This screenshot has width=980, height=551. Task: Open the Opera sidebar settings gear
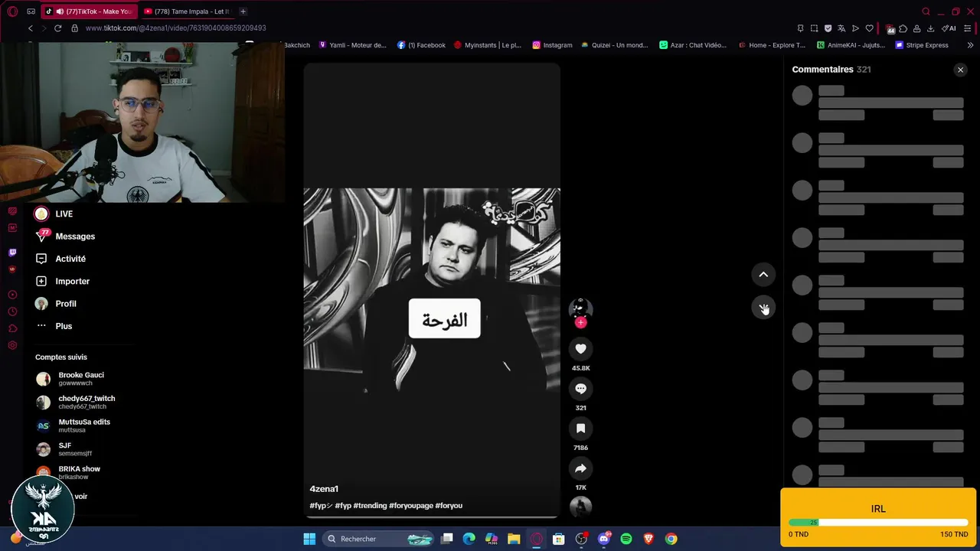pos(12,345)
